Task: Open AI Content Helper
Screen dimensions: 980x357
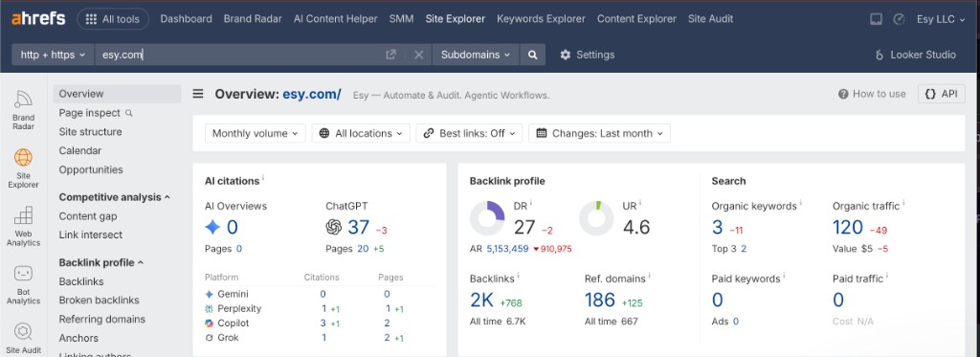Action: click(336, 19)
